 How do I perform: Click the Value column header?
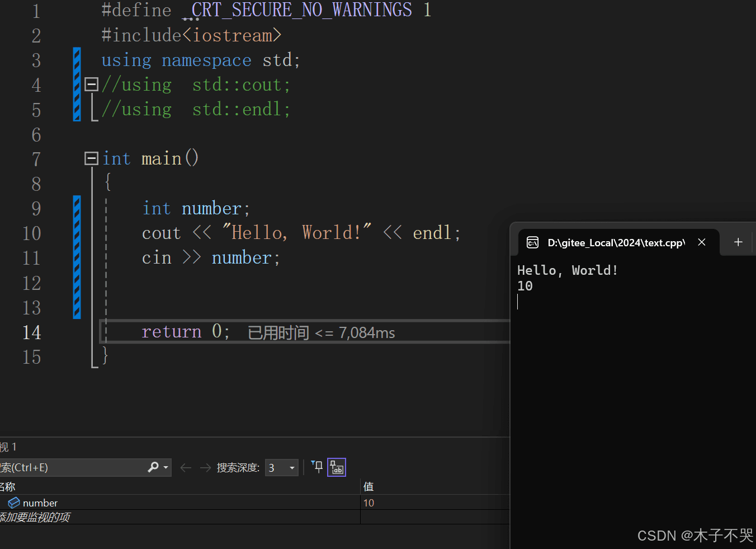coord(368,486)
